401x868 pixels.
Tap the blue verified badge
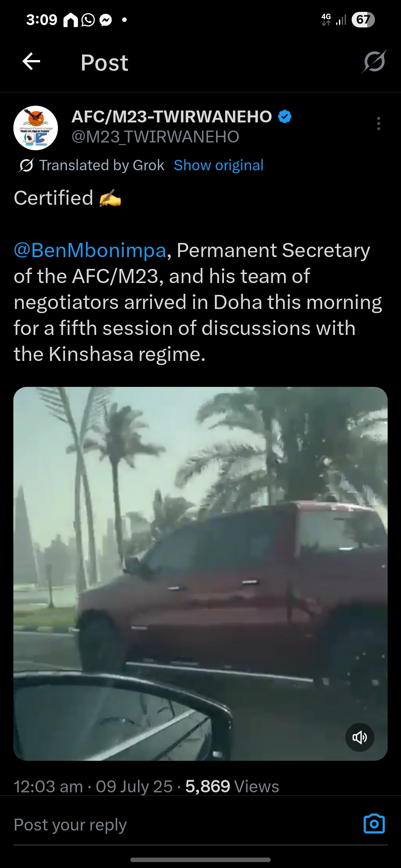click(x=285, y=116)
